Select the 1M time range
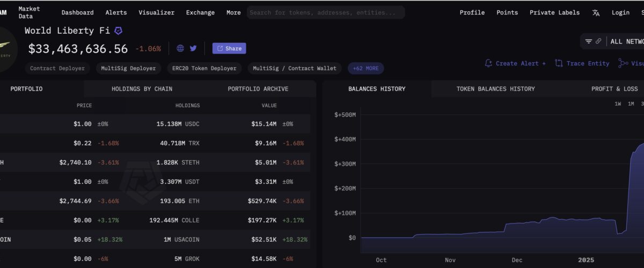The width and height of the screenshot is (644, 268). (x=631, y=104)
